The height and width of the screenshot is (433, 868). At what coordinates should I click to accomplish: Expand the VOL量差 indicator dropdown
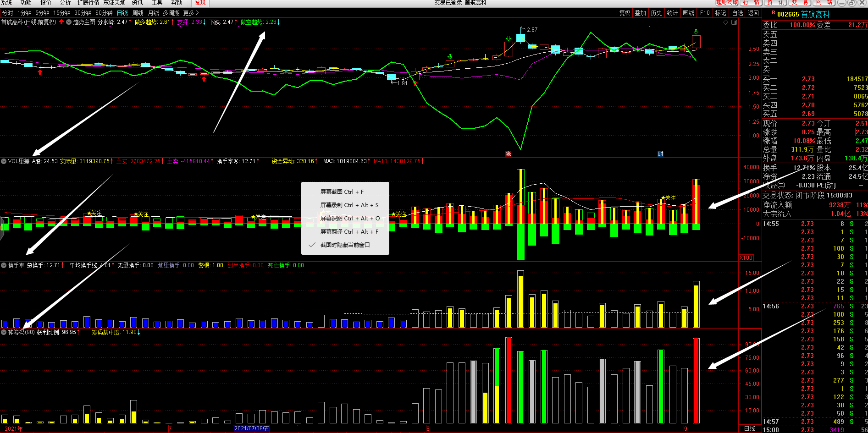click(x=4, y=161)
